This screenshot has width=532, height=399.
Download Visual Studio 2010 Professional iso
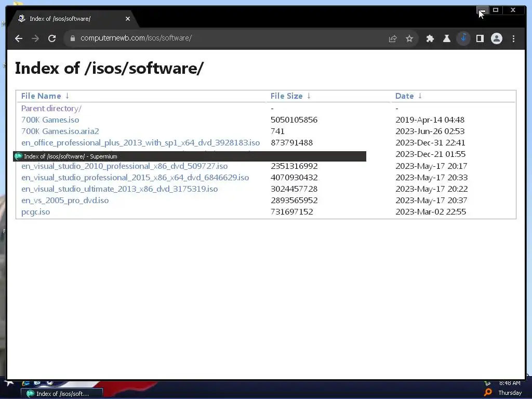125,166
